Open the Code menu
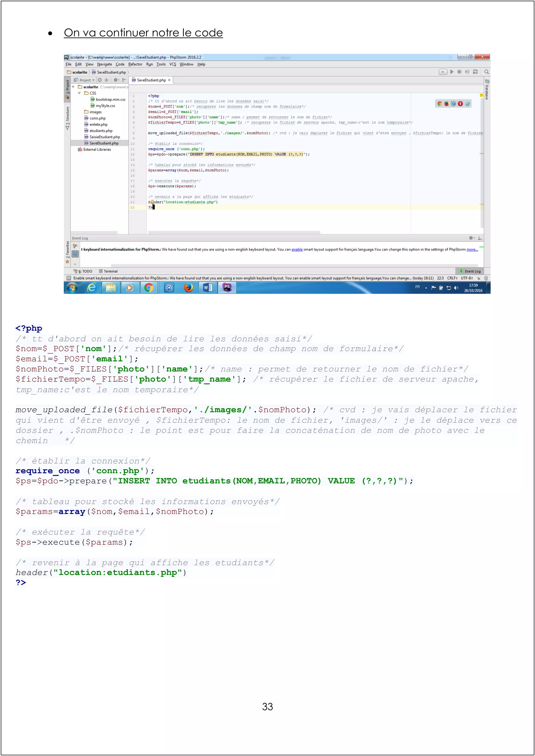The width and height of the screenshot is (535, 756). (120, 64)
